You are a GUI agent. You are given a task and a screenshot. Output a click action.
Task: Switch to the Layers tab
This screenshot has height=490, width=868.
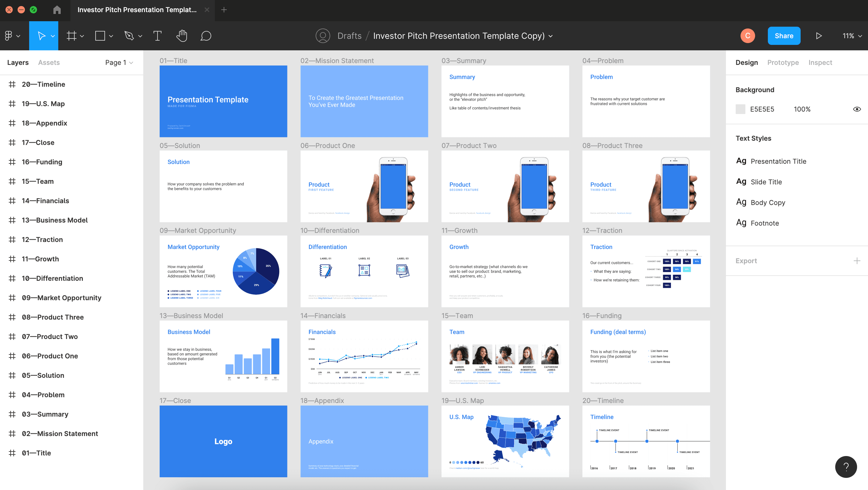coord(18,62)
